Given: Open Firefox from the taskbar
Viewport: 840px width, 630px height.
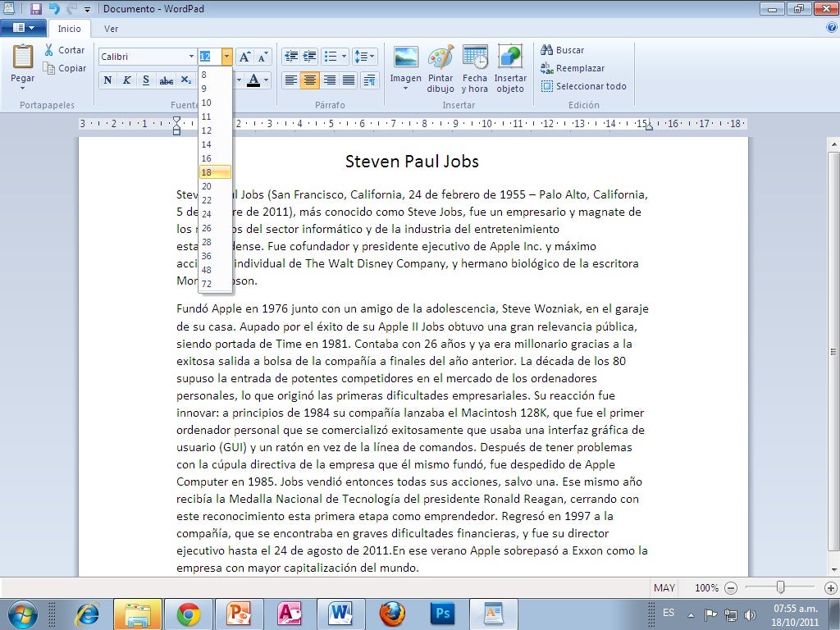Looking at the screenshot, I should [392, 614].
